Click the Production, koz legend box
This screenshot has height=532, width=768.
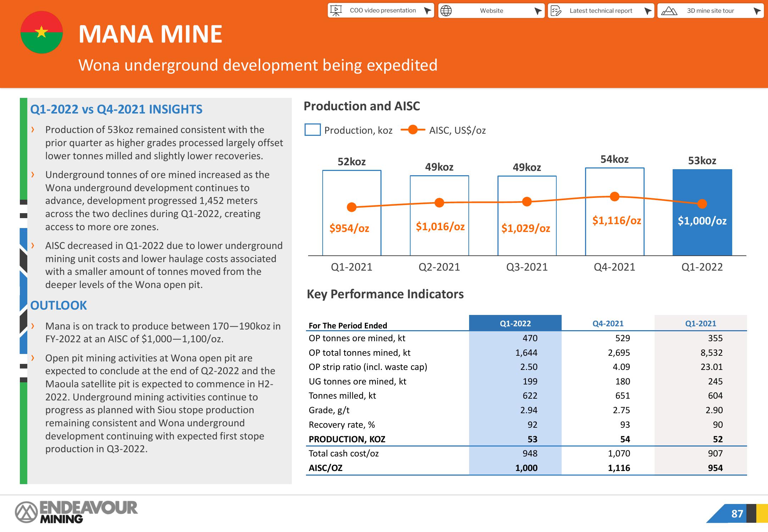312,130
